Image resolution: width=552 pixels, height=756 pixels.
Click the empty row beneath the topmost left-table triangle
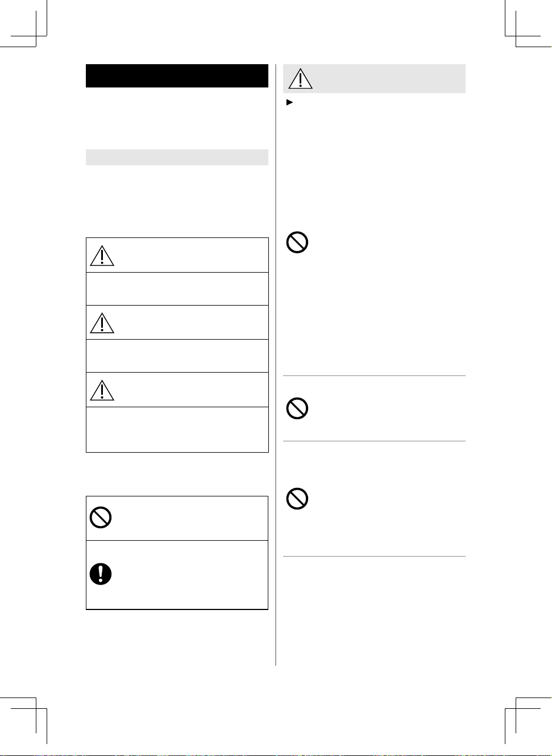(177, 289)
